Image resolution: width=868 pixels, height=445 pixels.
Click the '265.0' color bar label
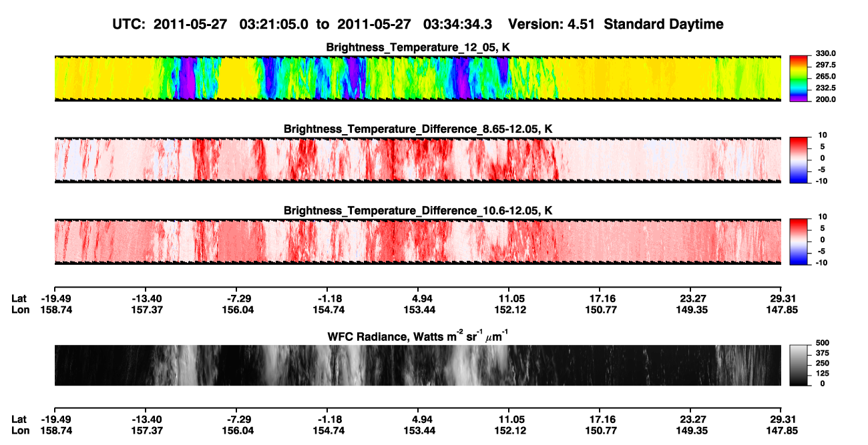tap(825, 77)
